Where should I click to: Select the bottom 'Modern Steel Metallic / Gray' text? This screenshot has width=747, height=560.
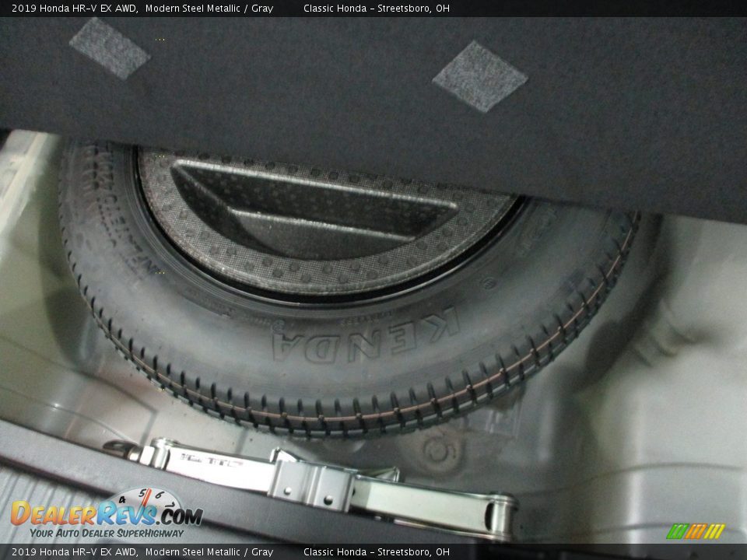209,551
